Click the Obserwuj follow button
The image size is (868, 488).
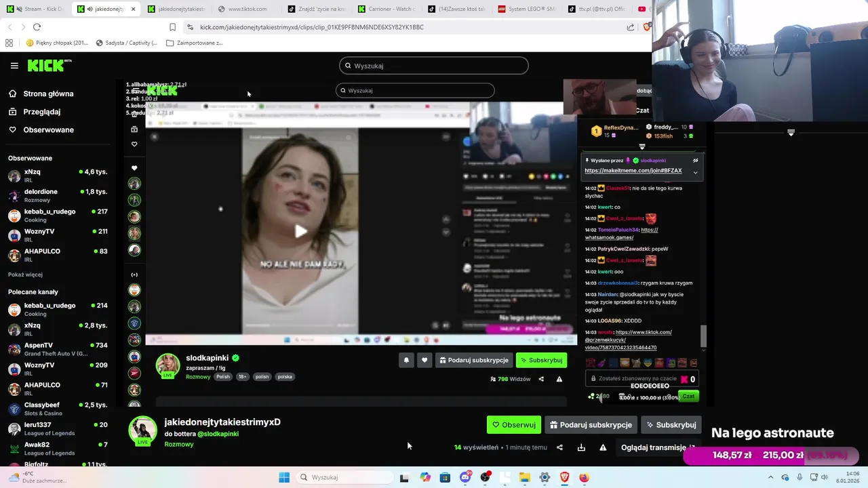514,425
